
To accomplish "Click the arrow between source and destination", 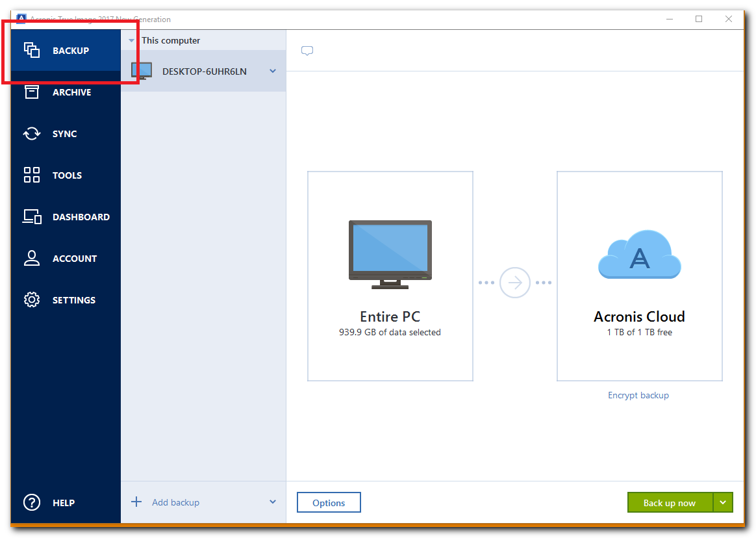I will (x=515, y=282).
